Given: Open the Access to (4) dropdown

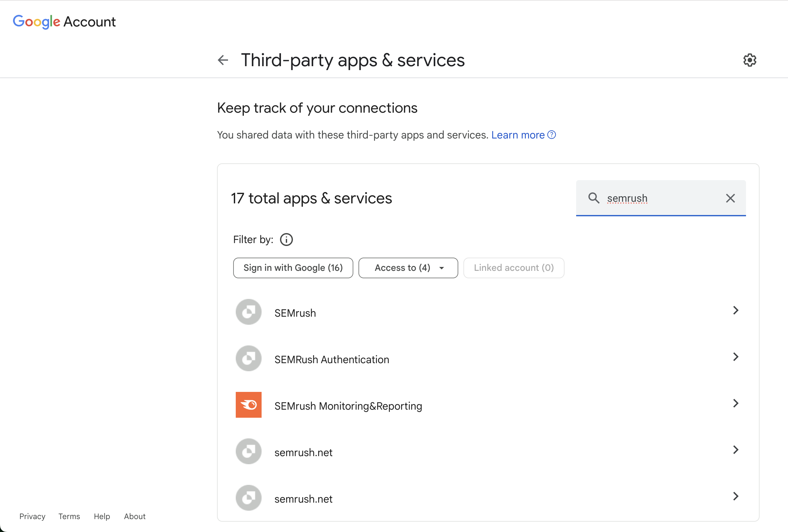Looking at the screenshot, I should pos(408,268).
